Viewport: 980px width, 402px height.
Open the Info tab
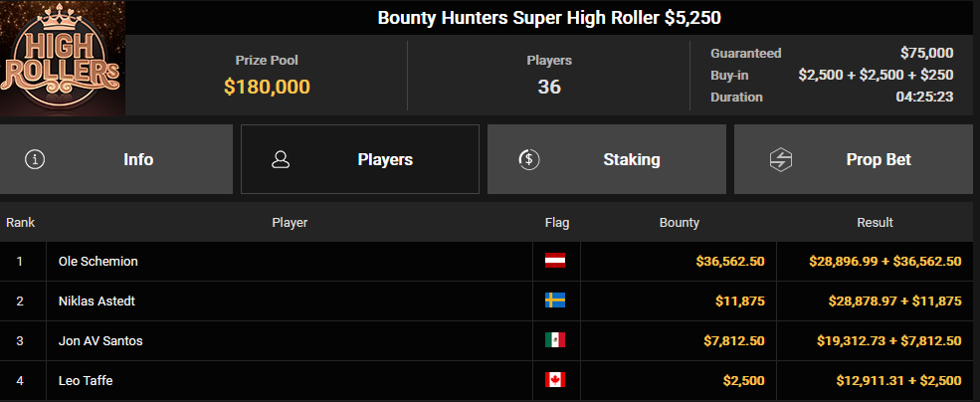click(116, 159)
